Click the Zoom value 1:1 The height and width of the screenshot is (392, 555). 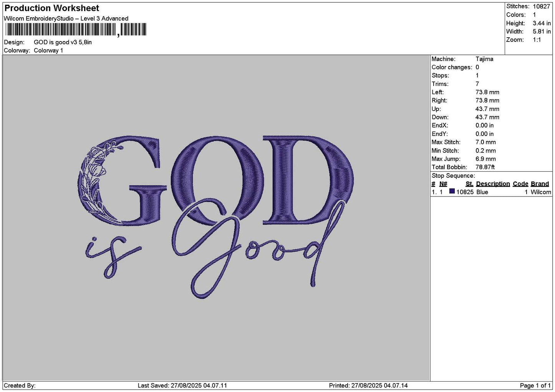tap(537, 40)
